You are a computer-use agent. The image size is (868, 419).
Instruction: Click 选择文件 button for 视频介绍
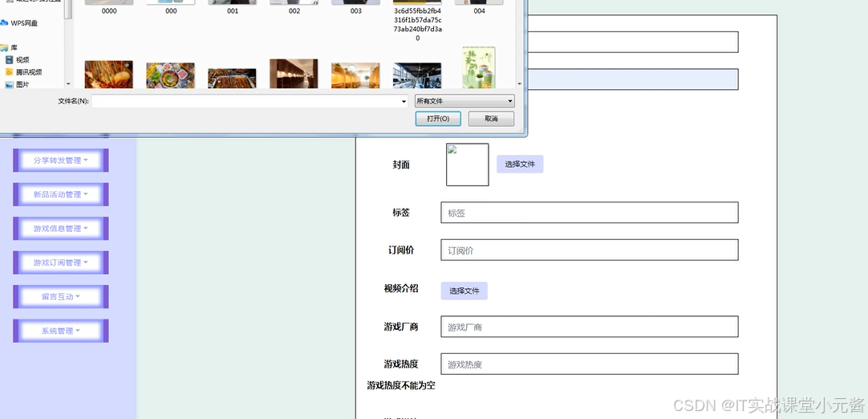click(x=464, y=291)
